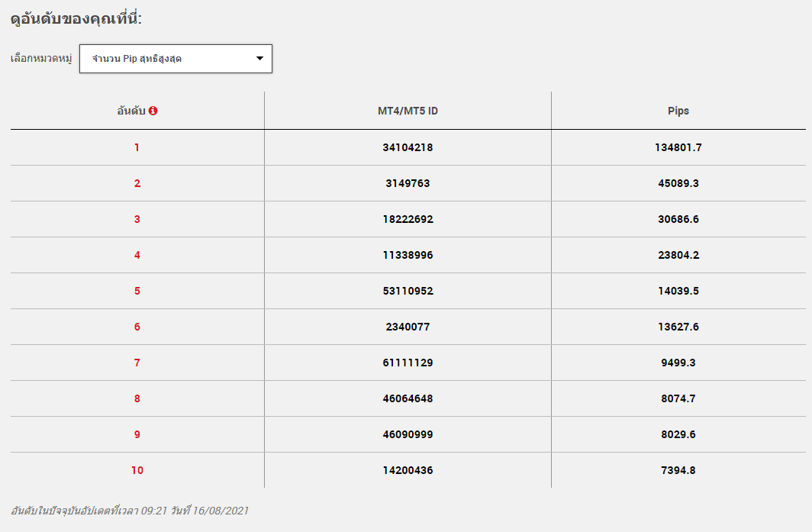Click the Pips column header
This screenshot has width=812, height=532.
(678, 111)
